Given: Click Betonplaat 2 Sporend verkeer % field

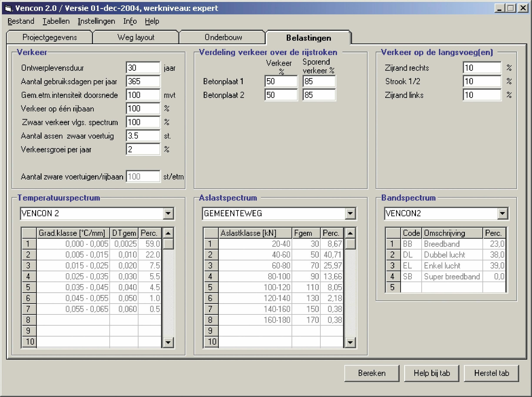Looking at the screenshot, I should (x=319, y=95).
